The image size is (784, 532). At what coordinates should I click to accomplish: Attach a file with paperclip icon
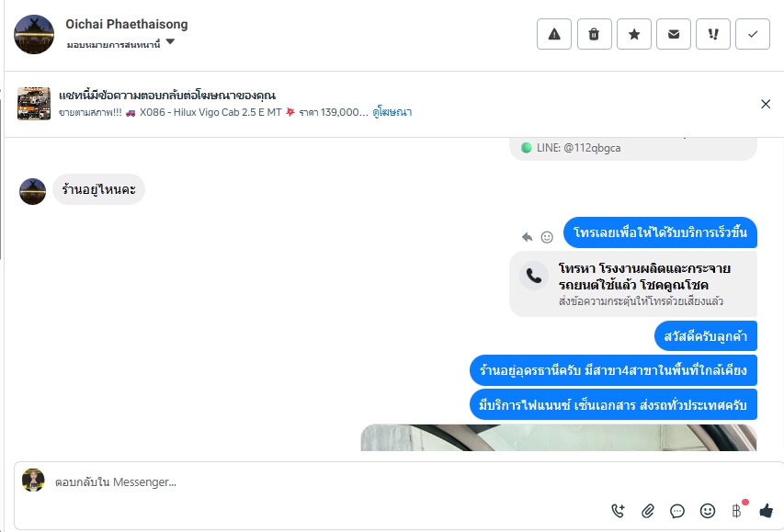pos(648,511)
